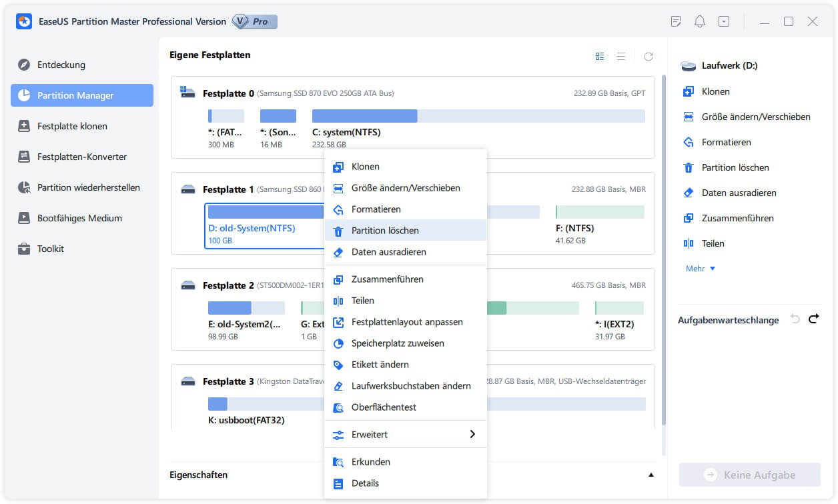Select Partition Manager in the sidebar

coord(82,95)
